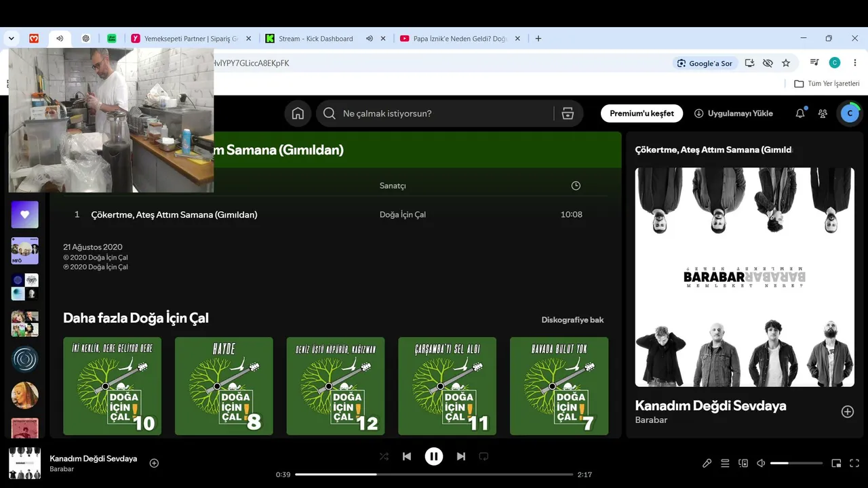Open Connect to a device
Image resolution: width=868 pixels, height=488 pixels.
pos(743,463)
